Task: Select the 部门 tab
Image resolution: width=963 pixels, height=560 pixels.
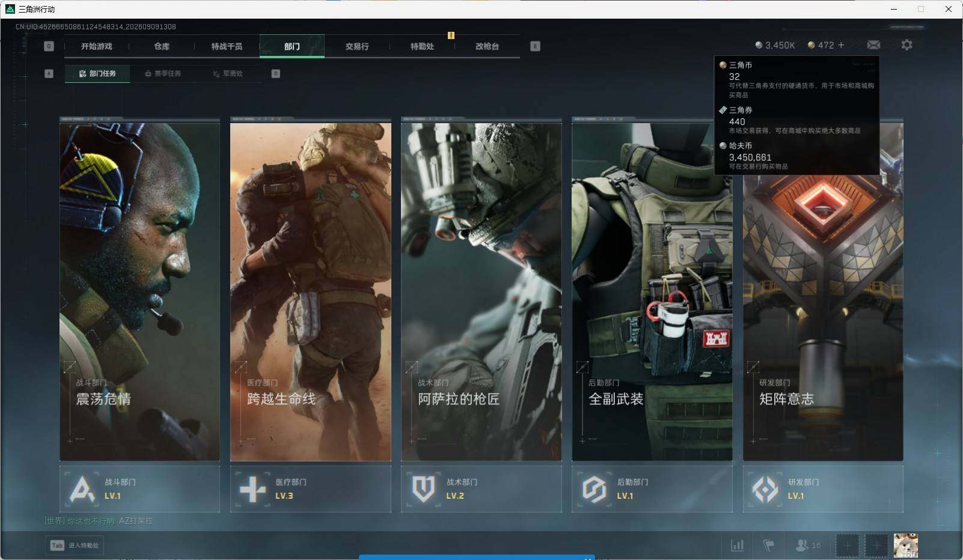Action: coord(292,46)
